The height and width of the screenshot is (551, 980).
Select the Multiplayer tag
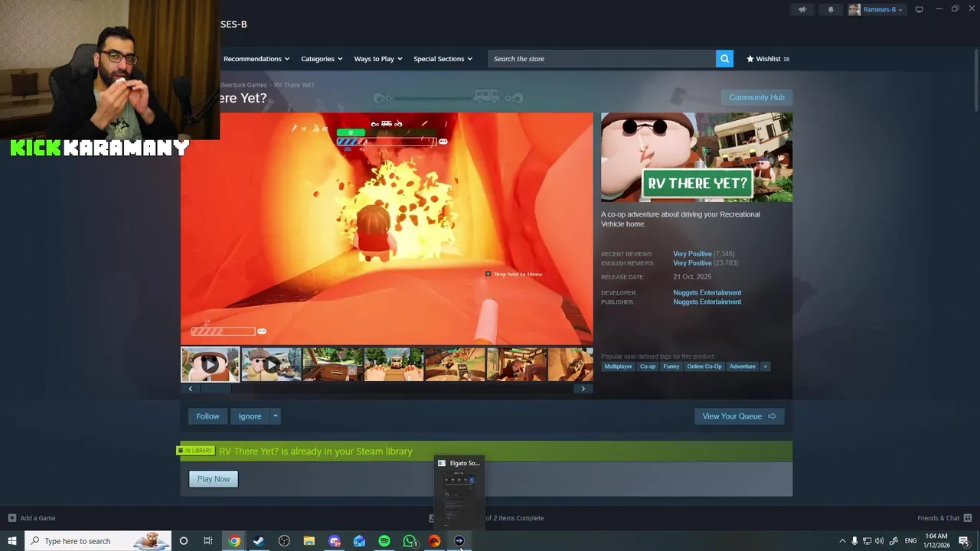[618, 367]
